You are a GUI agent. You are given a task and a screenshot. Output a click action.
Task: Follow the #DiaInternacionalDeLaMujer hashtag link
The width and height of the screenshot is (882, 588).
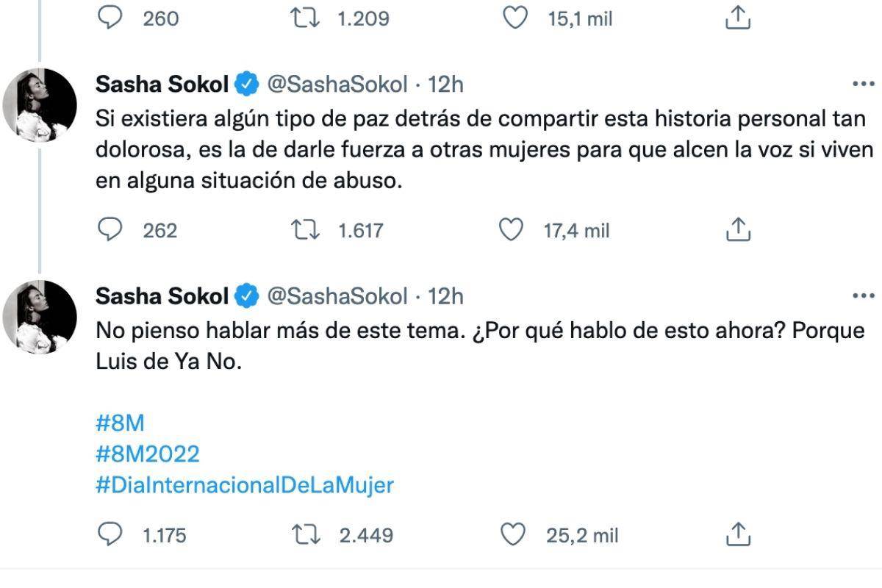[x=244, y=484]
